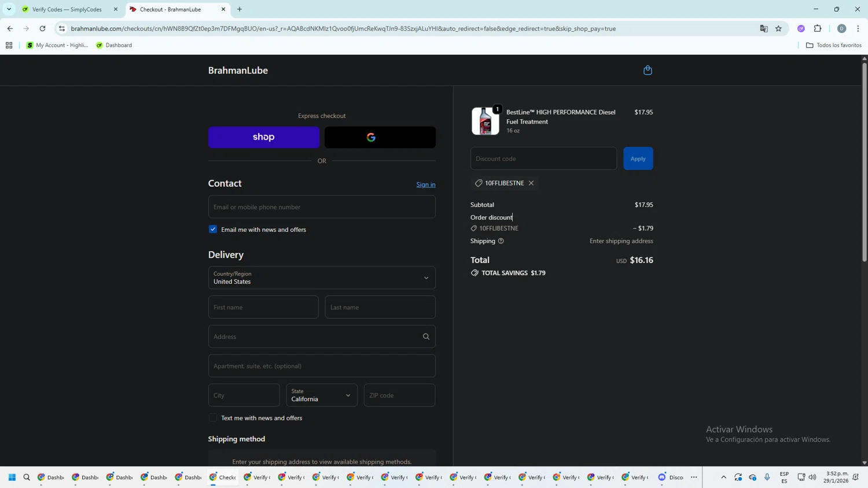Click the Order discount label
The height and width of the screenshot is (488, 868).
491,217
